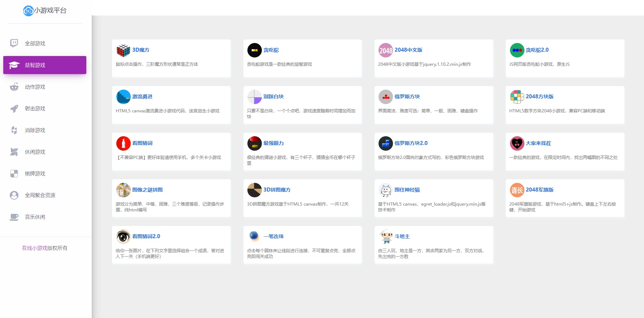644x318 pixels.
Task: Open the 看图猜词2.0 title link
Action: pyautogui.click(x=146, y=236)
